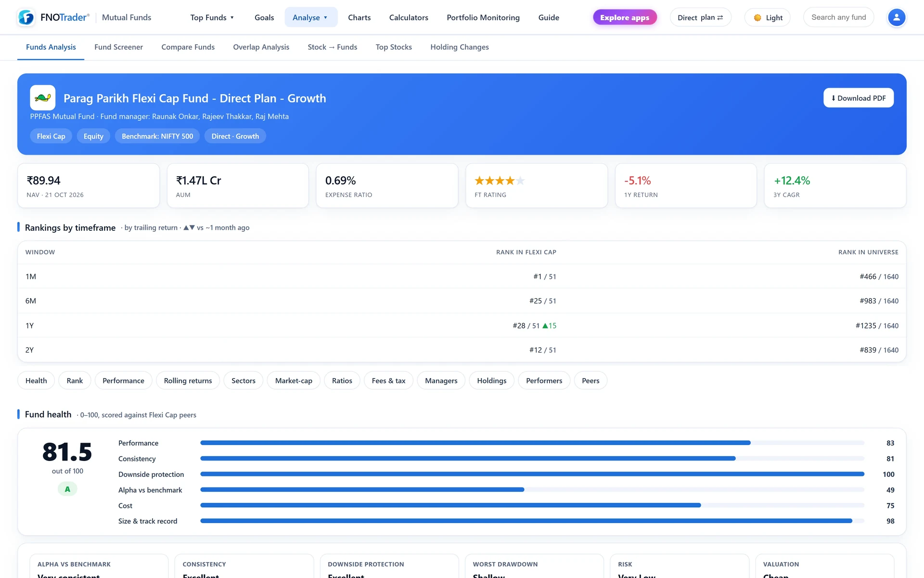Toggle the Light theme switch
Screen dimensions: 924x578
[768, 17]
